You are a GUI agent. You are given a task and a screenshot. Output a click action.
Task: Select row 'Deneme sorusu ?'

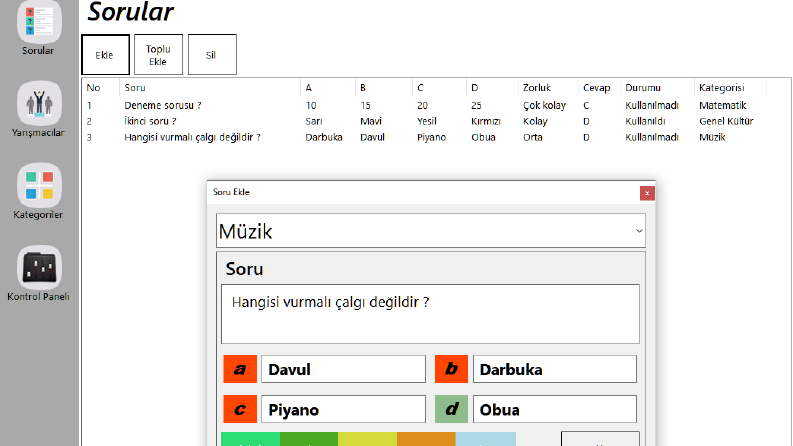163,105
